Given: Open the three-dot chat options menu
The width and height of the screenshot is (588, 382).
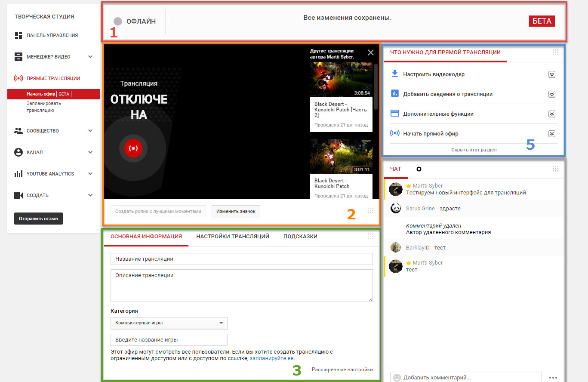Looking at the screenshot, I should [553, 378].
